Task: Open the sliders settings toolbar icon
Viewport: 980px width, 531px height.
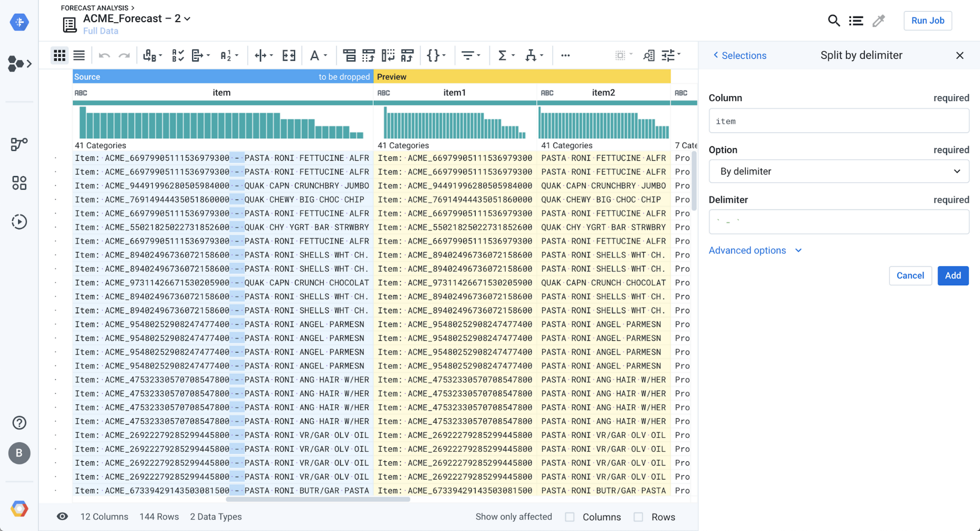Action: point(671,55)
